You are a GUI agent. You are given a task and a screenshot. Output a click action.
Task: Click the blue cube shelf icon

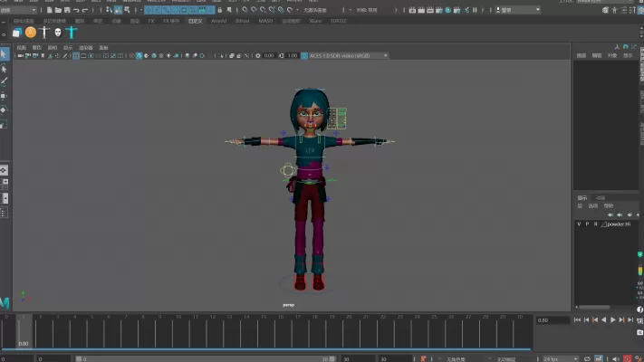tap(17, 32)
